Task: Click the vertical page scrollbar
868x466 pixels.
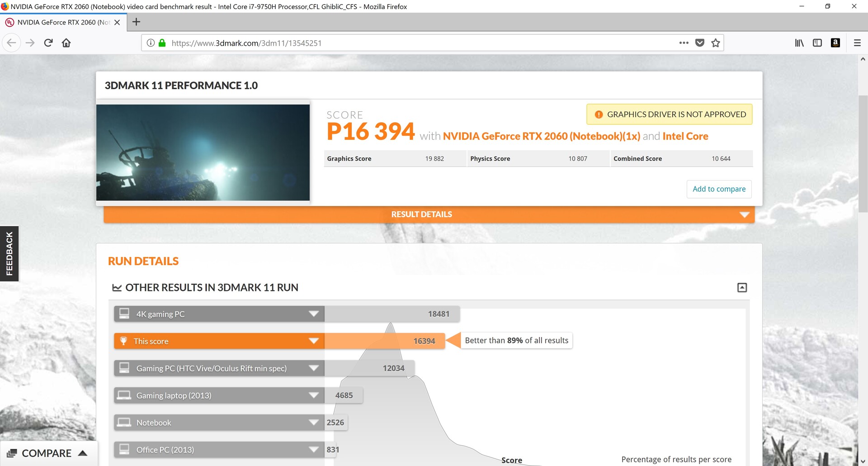Action: (863, 154)
